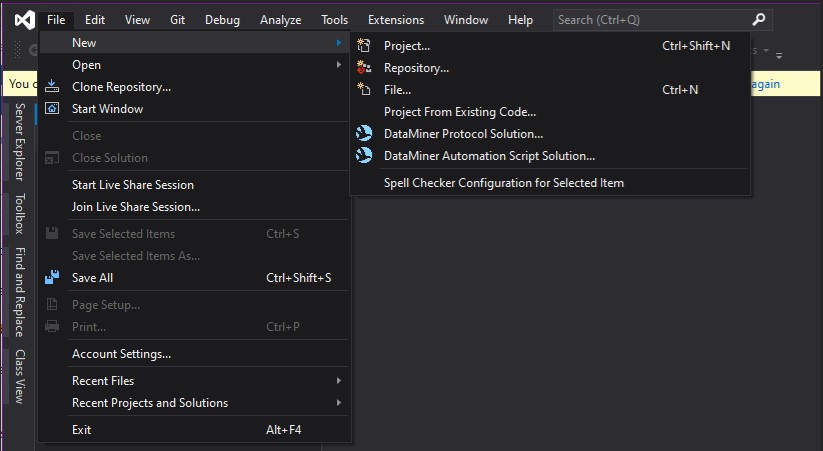This screenshot has height=451, width=823.
Task: Click the New File icon
Action: pos(364,89)
